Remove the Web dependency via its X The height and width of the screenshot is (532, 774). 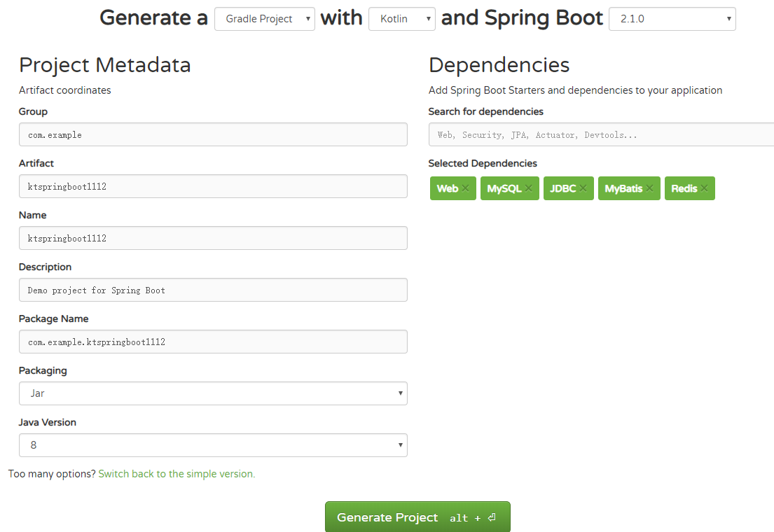[465, 188]
